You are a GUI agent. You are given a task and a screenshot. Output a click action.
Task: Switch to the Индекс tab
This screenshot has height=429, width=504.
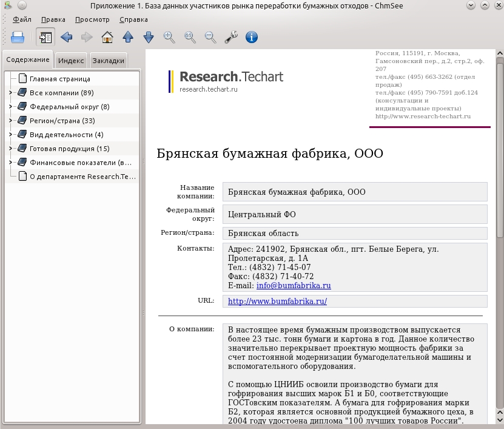[71, 61]
